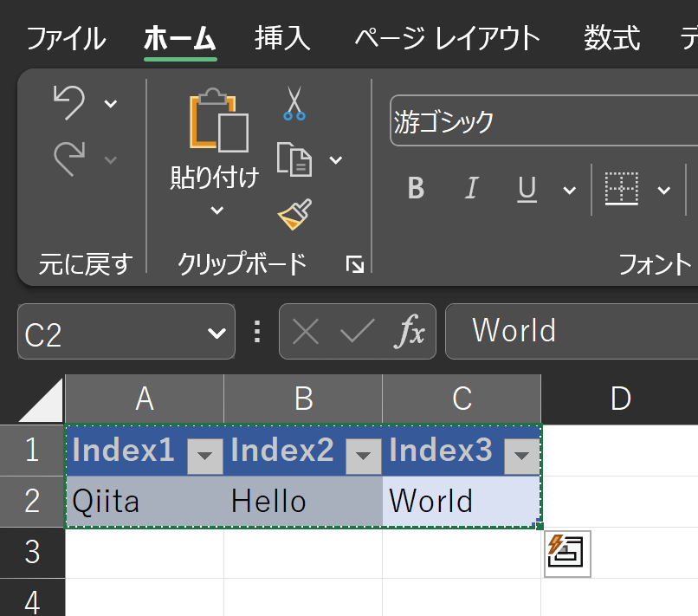698x616 pixels.
Task: Select the Format Painter brush icon
Action: point(294,214)
